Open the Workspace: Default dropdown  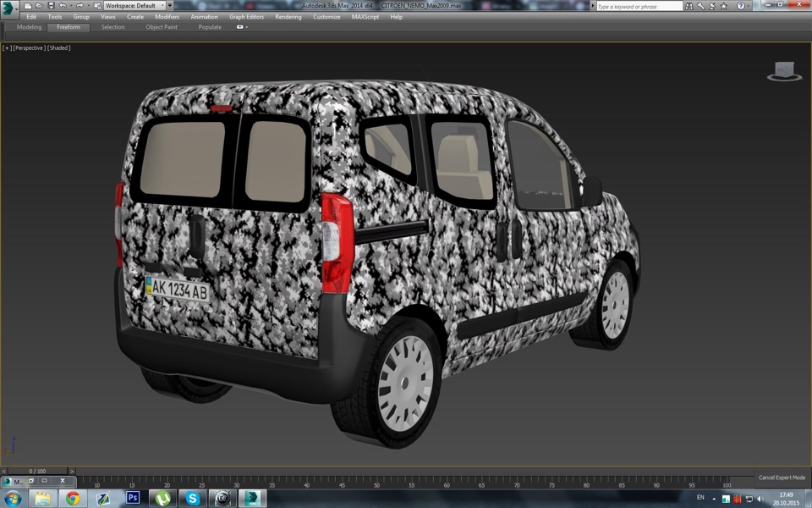coord(134,6)
